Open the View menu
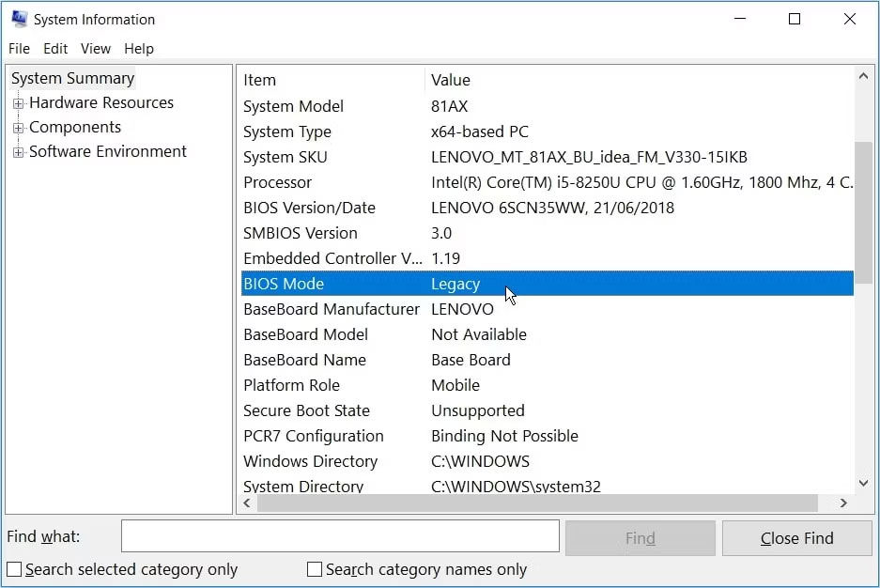 pyautogui.click(x=96, y=49)
